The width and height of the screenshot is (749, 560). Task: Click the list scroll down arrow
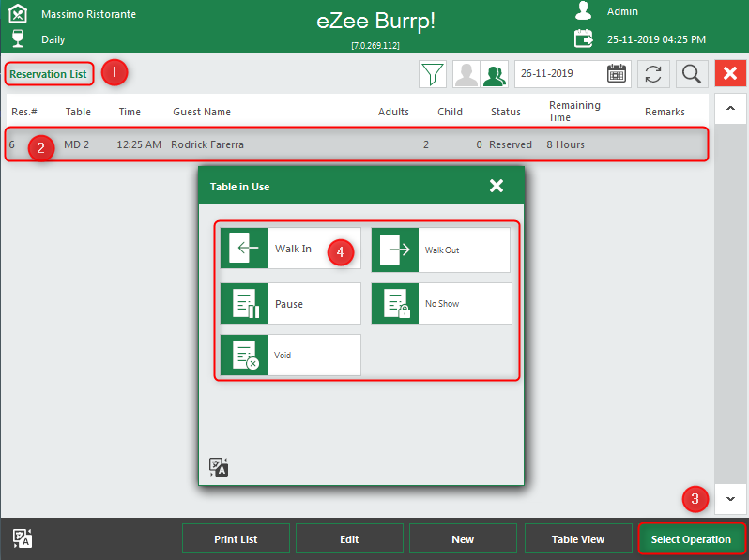click(x=730, y=499)
